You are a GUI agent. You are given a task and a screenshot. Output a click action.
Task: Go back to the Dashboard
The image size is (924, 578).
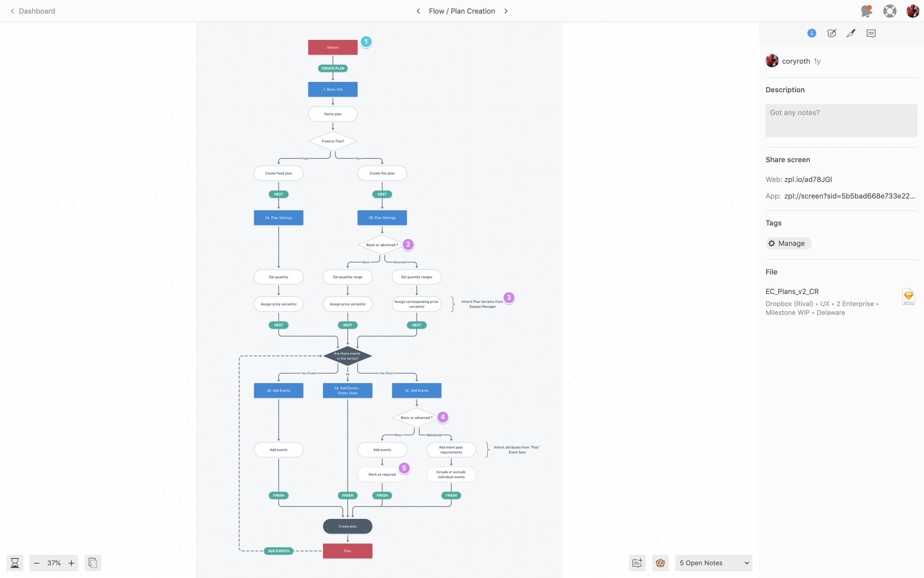(x=33, y=11)
